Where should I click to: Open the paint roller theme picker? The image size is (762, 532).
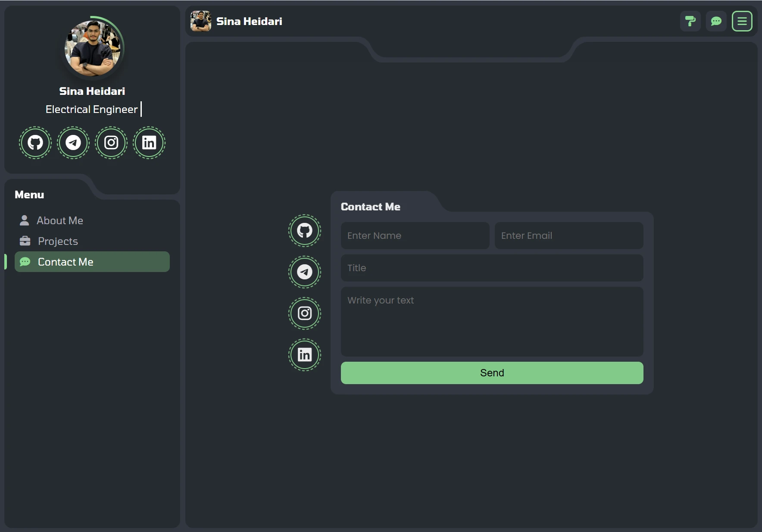tap(690, 21)
